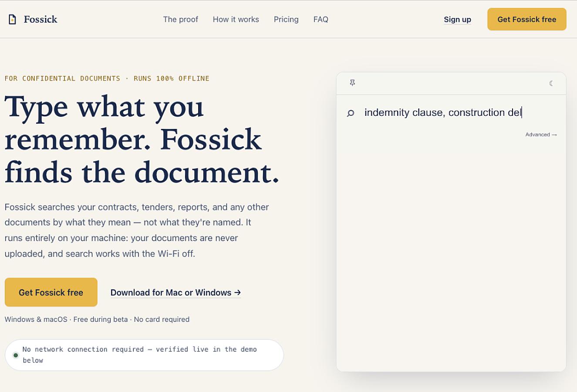Click the Fossick brand name
Screen dimensions: 577x392
pyautogui.click(x=40, y=19)
